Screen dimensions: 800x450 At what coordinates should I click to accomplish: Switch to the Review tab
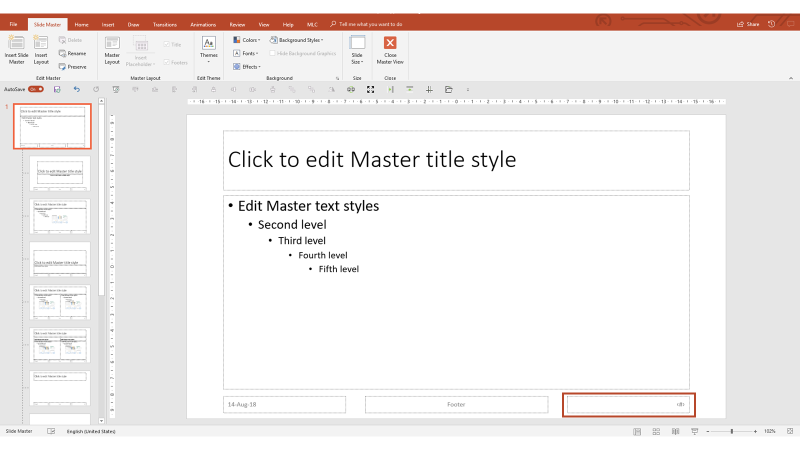[237, 24]
